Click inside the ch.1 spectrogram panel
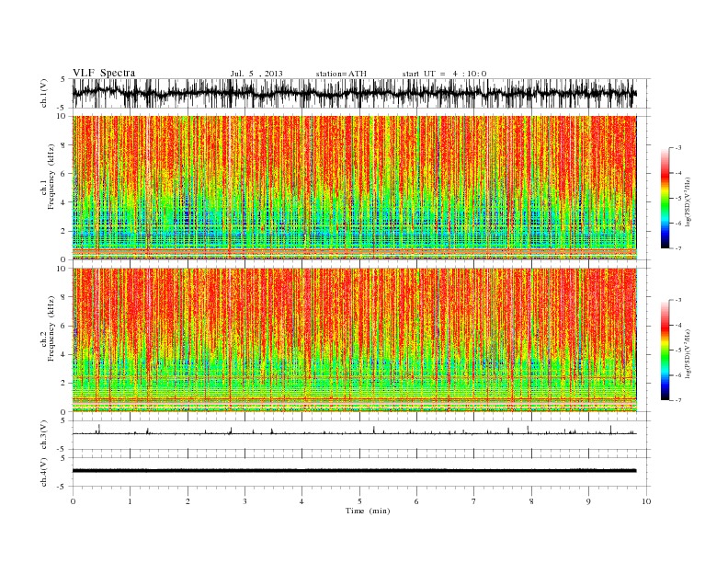This screenshot has height=563, width=728. coord(354,188)
